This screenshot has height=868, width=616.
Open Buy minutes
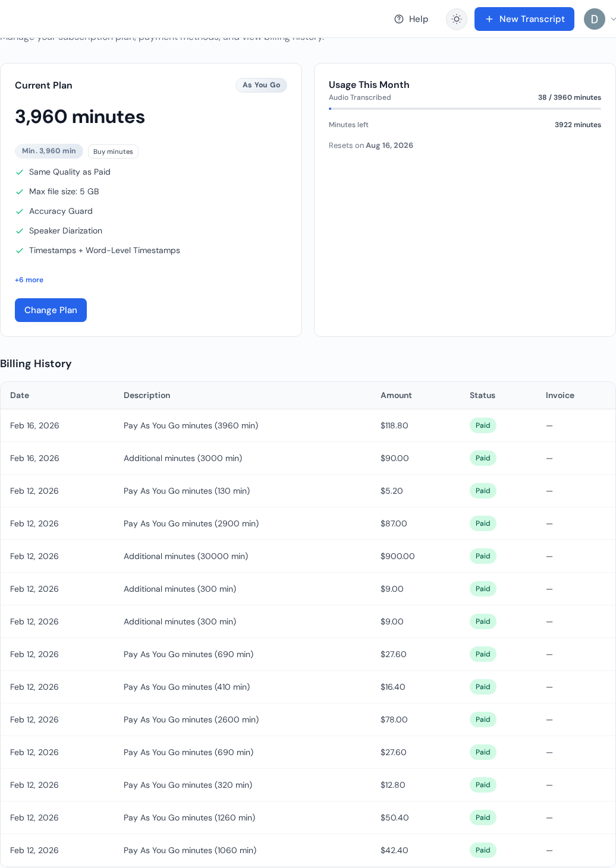coord(113,151)
